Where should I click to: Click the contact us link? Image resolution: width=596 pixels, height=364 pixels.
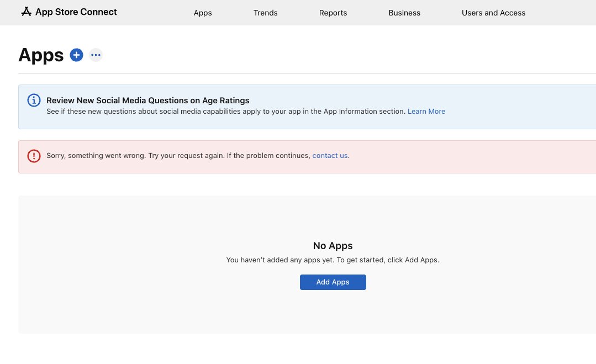[x=330, y=155]
